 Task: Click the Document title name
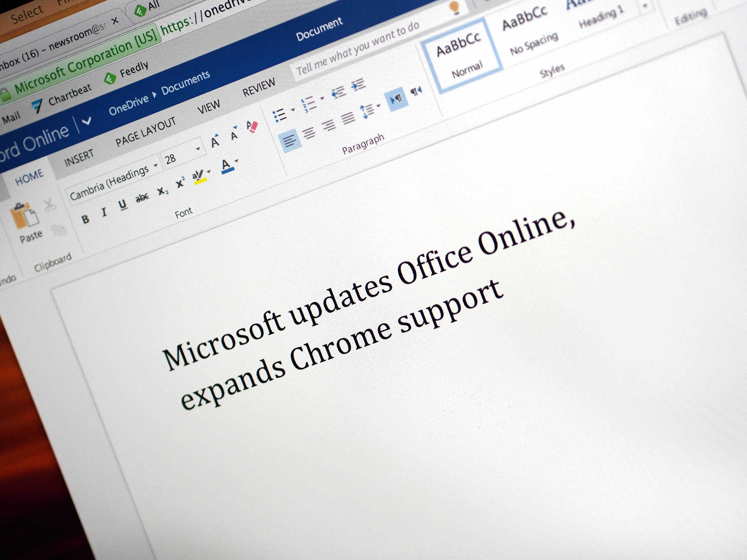319,29
